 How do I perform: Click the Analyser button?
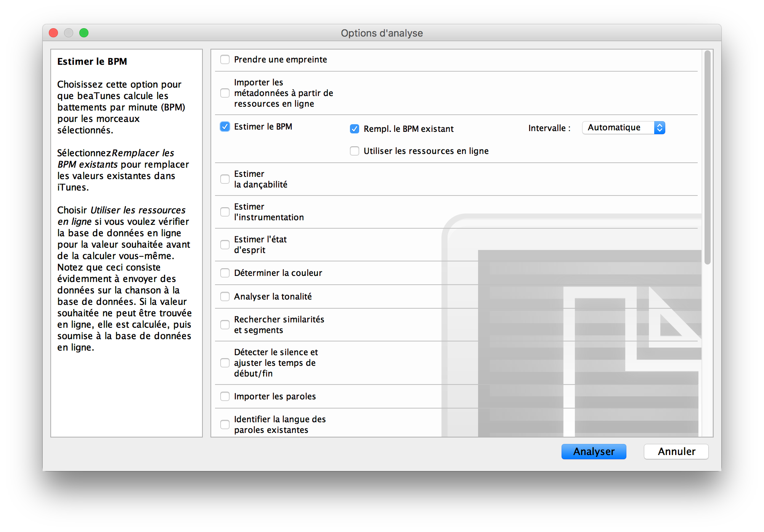pos(594,452)
